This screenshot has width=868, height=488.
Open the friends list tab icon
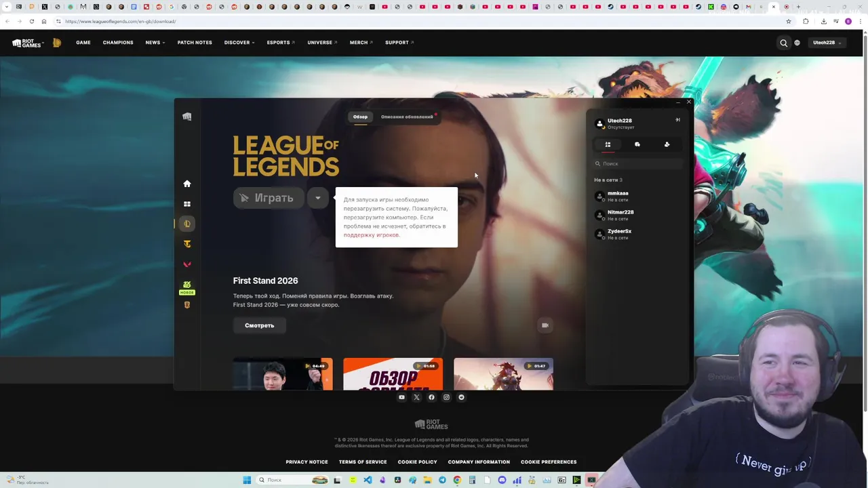[x=608, y=144]
